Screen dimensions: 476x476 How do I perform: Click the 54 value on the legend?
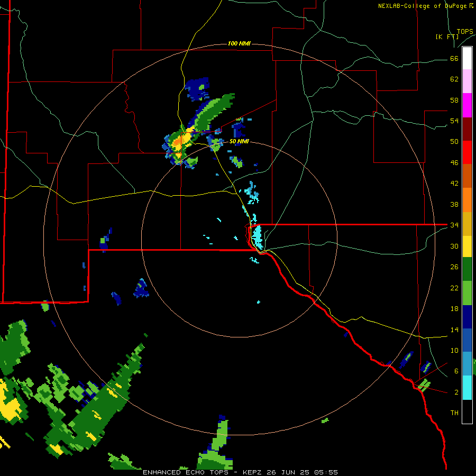454,121
